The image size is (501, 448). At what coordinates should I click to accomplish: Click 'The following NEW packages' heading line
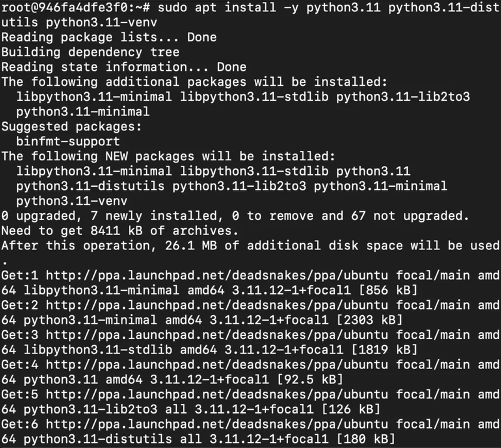click(168, 157)
